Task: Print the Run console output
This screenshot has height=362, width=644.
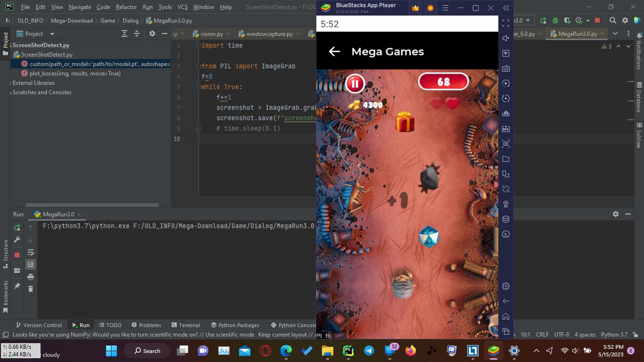Action: pyautogui.click(x=31, y=277)
